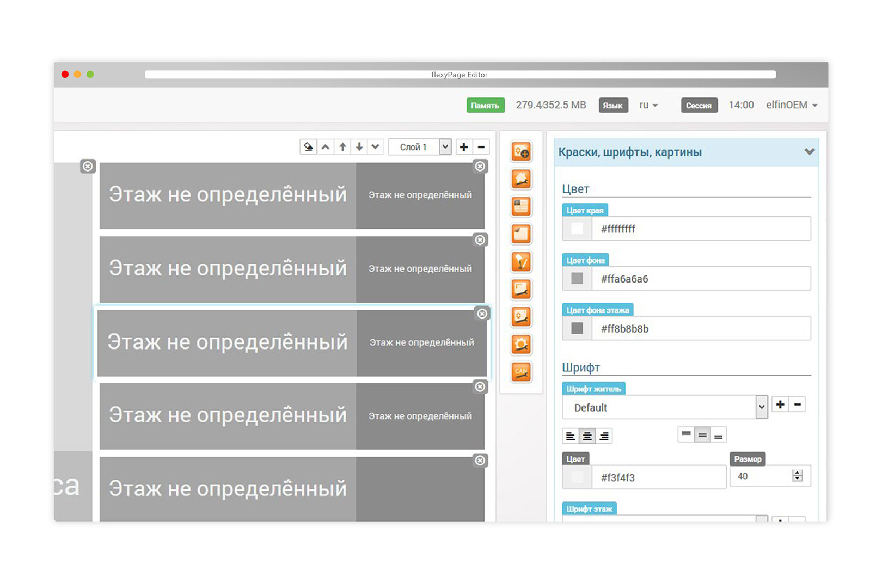Image resolution: width=882 pixels, height=588 pixels.
Task: Click the solid down-arrow button in the layer toolbar
Action: [x=359, y=147]
